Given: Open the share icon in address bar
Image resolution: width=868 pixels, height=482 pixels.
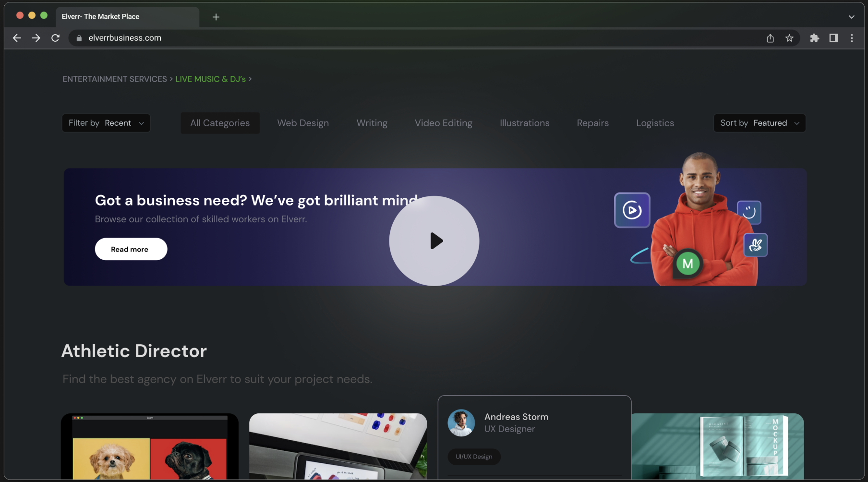Looking at the screenshot, I should pyautogui.click(x=770, y=38).
